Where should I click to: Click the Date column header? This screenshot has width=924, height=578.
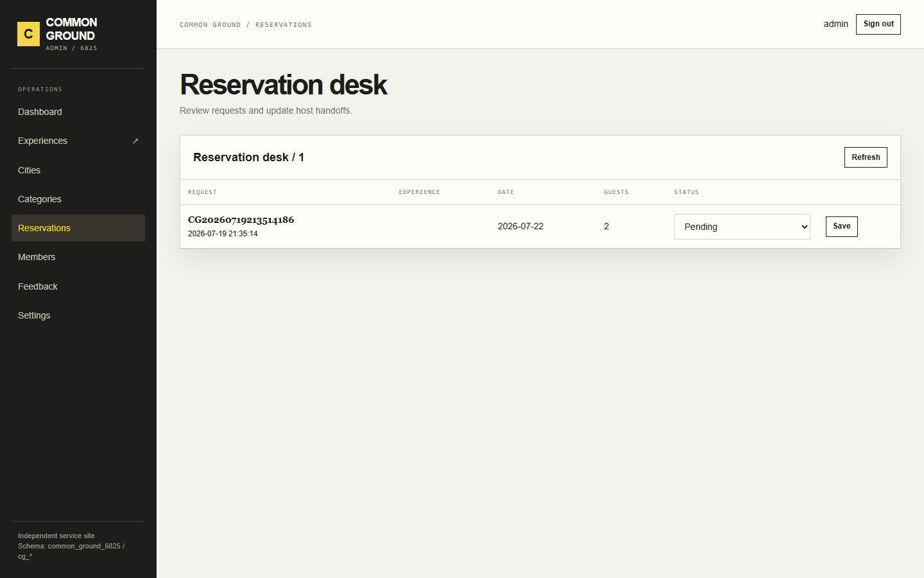(506, 192)
